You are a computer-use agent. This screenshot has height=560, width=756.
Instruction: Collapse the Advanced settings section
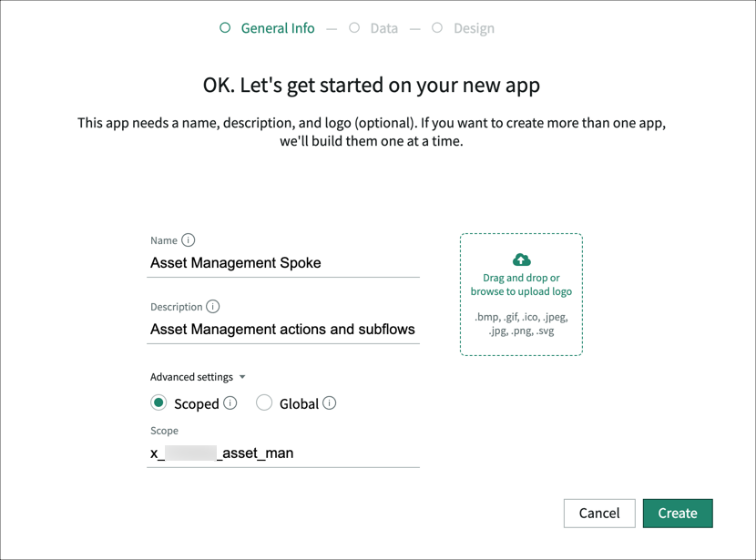click(x=241, y=376)
